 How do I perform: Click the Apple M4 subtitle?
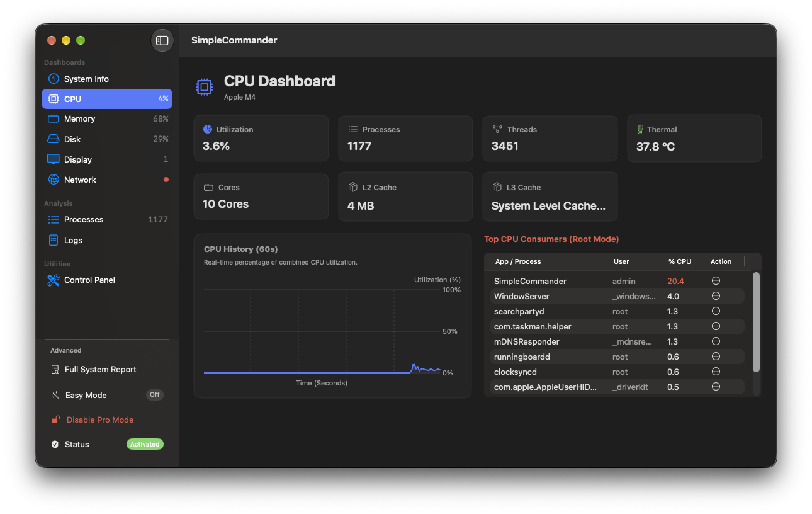240,98
